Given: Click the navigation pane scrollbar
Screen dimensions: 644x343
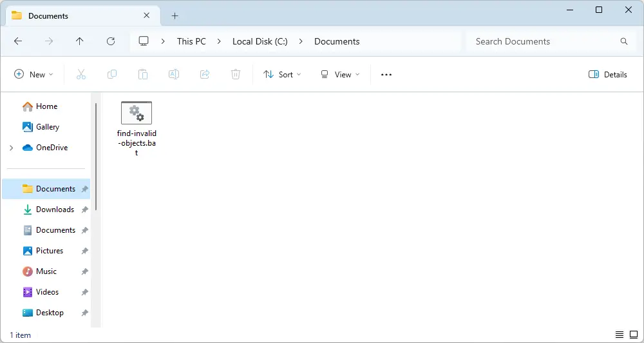Looking at the screenshot, I should [96, 156].
